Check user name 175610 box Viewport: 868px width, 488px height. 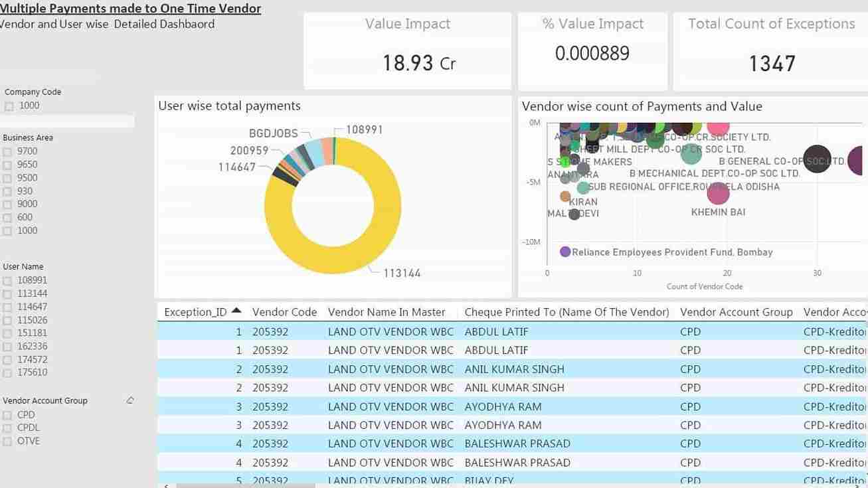[7, 373]
